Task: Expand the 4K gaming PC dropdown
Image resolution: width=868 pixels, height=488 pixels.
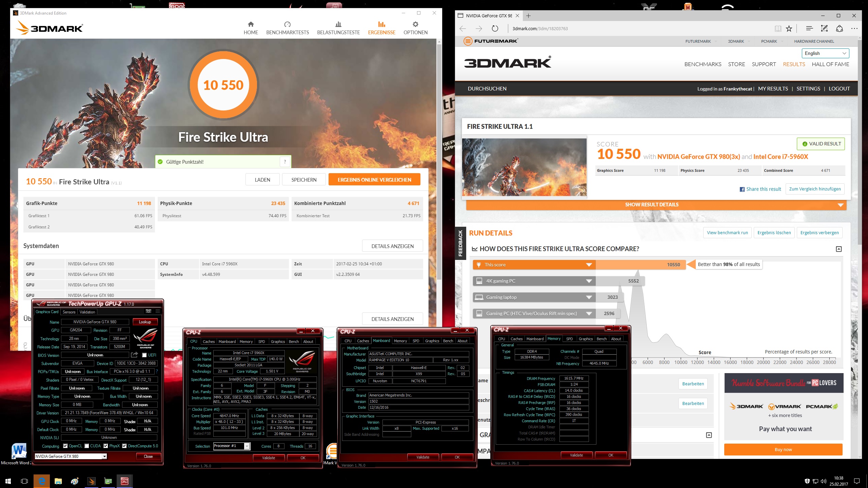Action: [x=589, y=281]
